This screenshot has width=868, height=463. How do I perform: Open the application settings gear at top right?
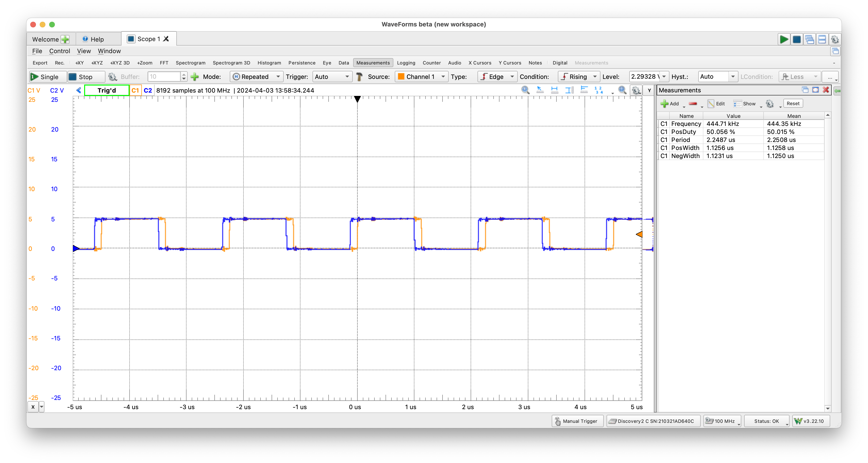coord(835,39)
